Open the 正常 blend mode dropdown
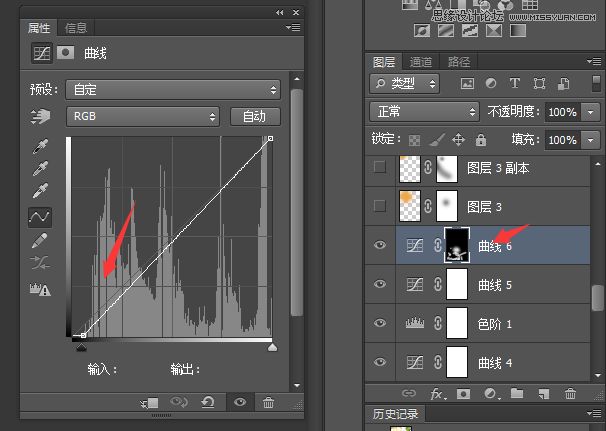This screenshot has height=431, width=606. coord(424,112)
